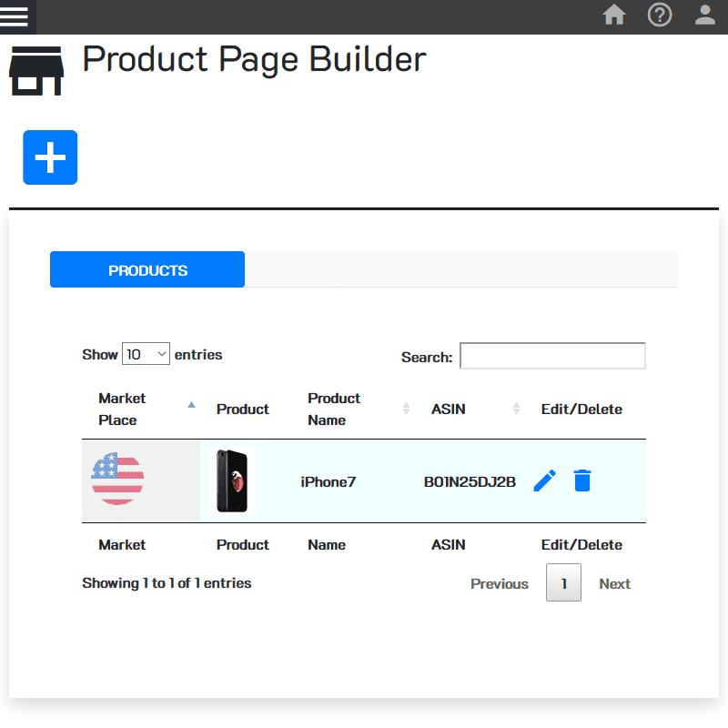The width and height of the screenshot is (728, 728).
Task: Click the user profile icon
Action: tap(705, 15)
